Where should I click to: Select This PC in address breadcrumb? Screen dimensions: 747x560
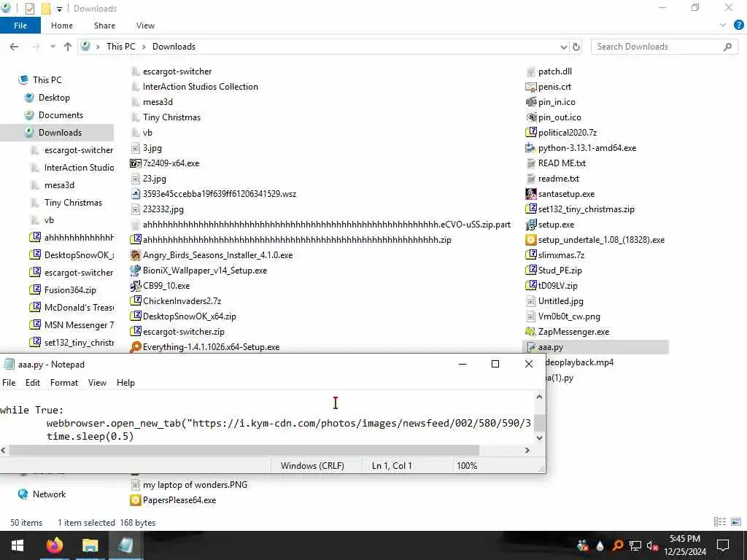tap(120, 47)
